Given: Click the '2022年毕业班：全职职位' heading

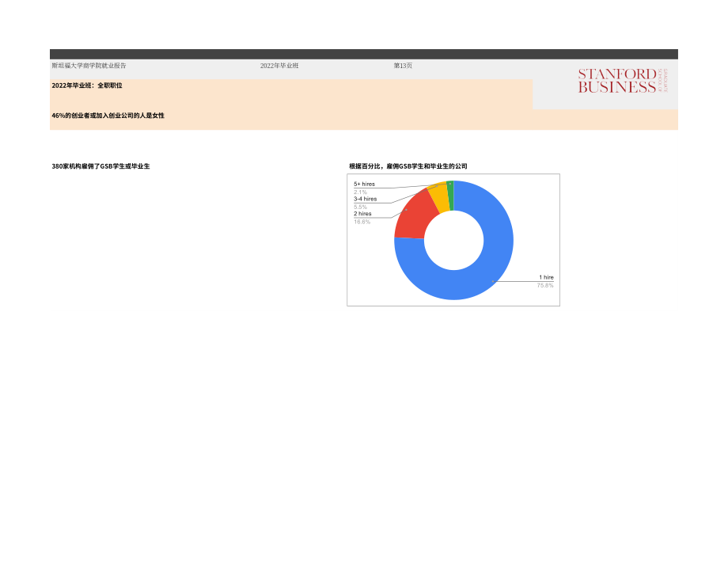Looking at the screenshot, I should point(87,86).
